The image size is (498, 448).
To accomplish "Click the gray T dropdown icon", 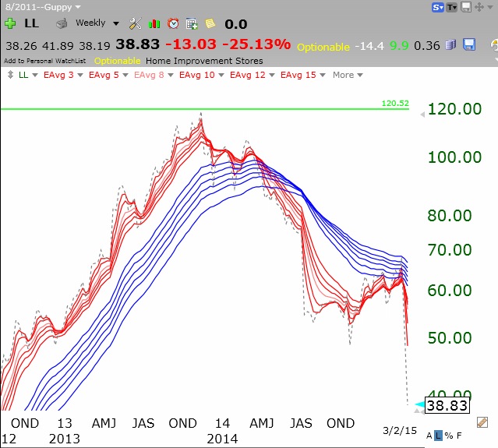I will pos(452,7).
